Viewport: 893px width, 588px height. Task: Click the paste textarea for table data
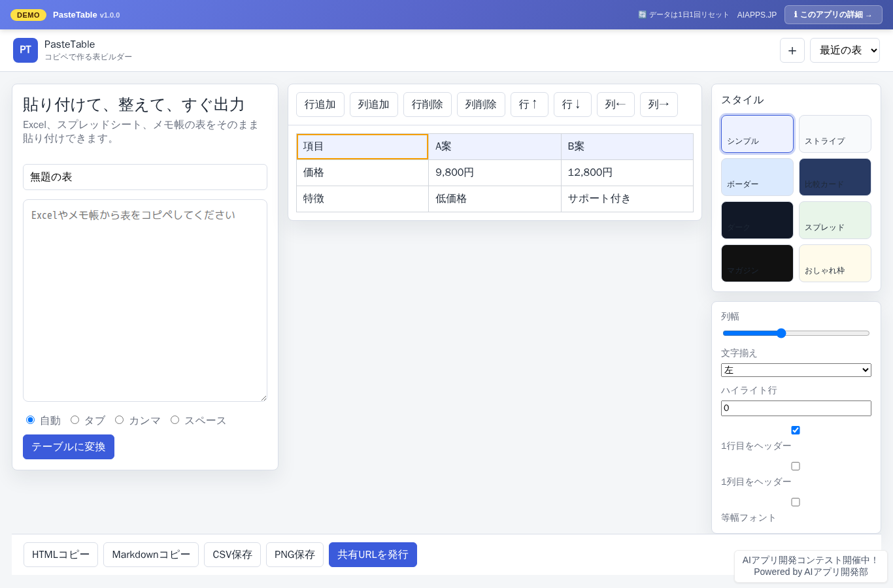point(145,301)
